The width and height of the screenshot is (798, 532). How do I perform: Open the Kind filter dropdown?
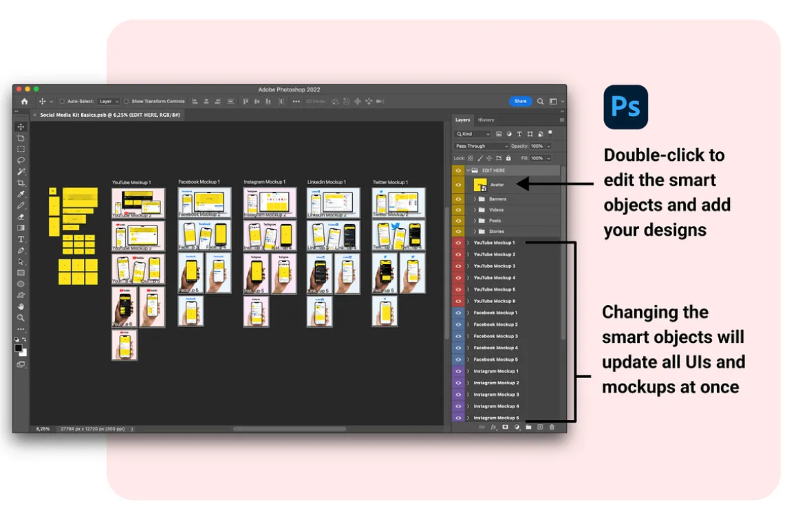pyautogui.click(x=473, y=134)
